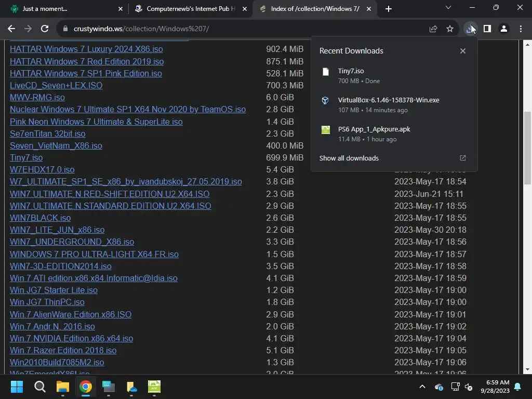This screenshot has width=532, height=399.
Task: View site information via lock icon
Action: point(65,29)
